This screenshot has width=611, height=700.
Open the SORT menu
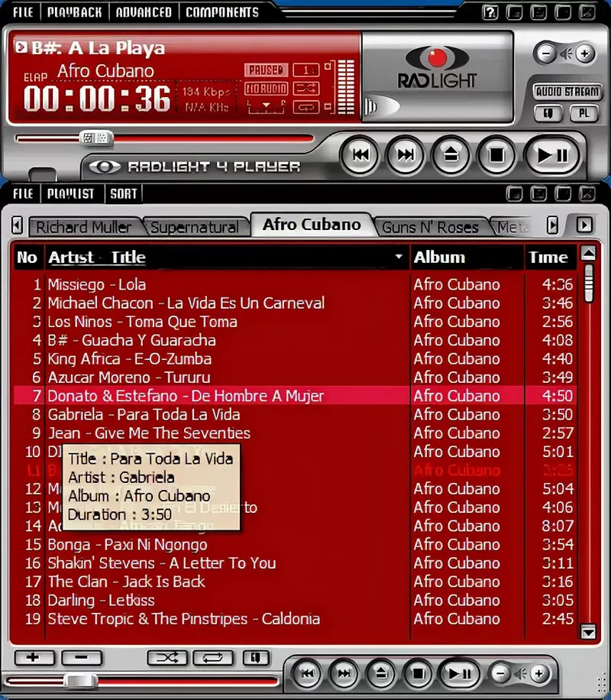(x=123, y=194)
